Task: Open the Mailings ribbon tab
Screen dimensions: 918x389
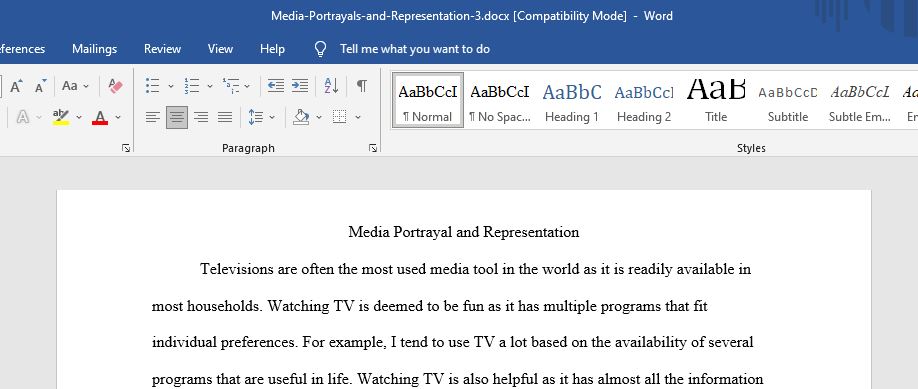Action: point(94,49)
